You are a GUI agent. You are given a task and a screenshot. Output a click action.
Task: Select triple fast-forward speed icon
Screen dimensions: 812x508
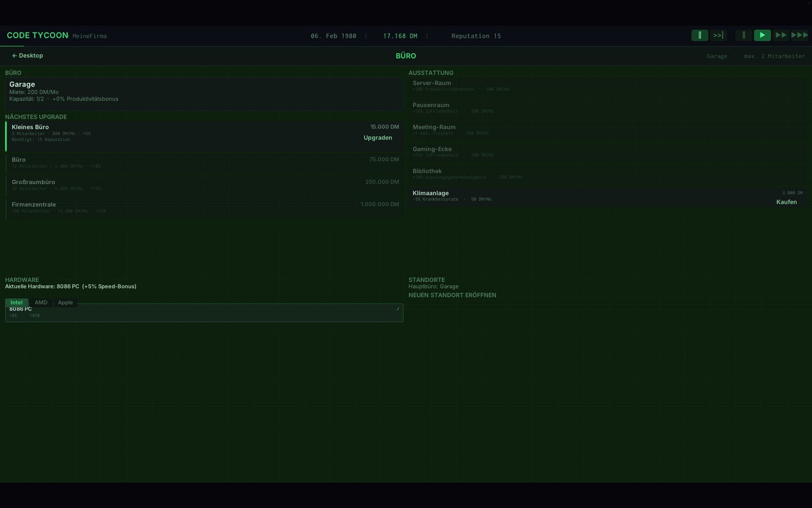pos(800,35)
